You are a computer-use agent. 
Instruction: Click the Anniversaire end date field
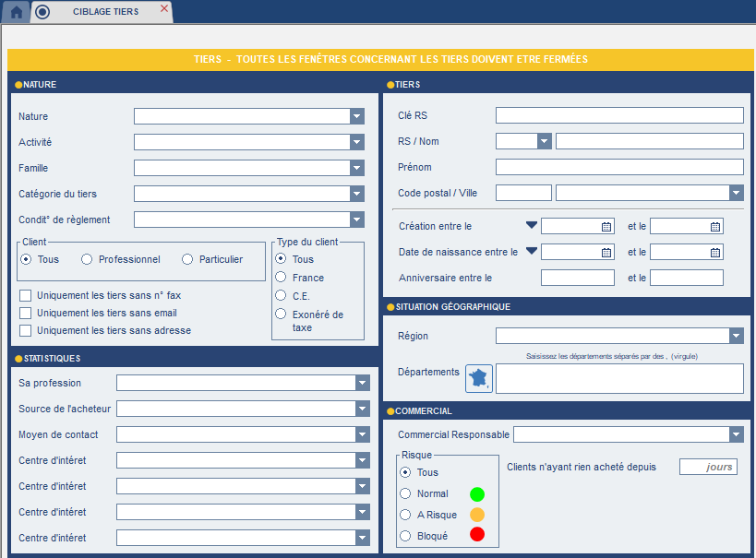687,278
